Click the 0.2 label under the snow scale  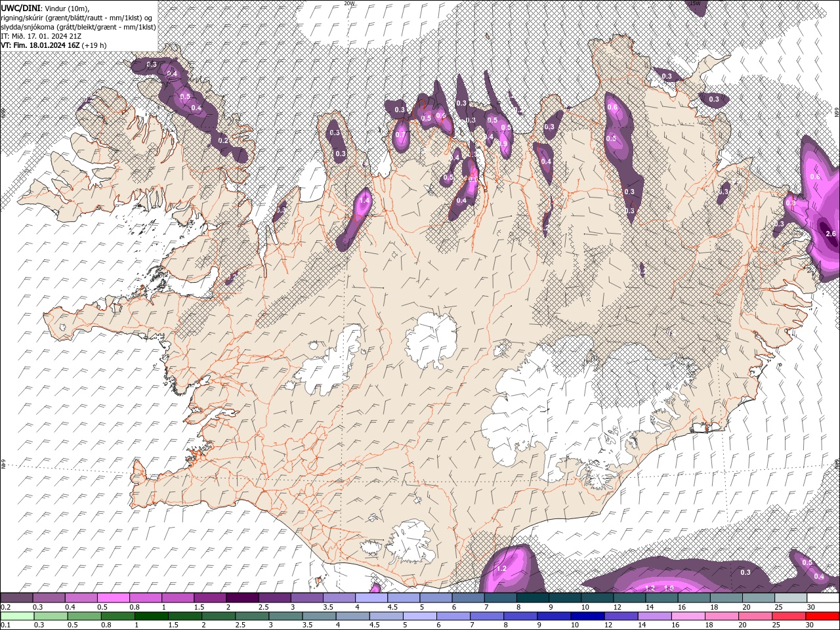click(6, 607)
